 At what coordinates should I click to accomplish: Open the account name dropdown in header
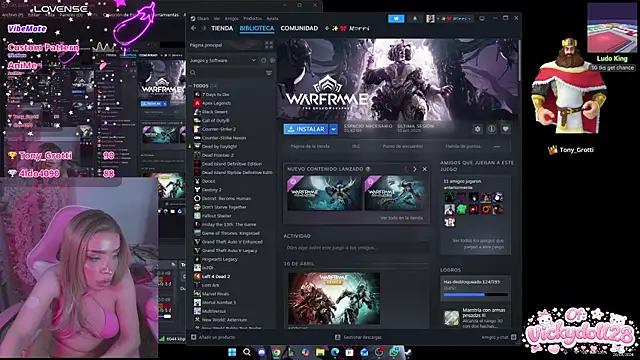[x=457, y=19]
